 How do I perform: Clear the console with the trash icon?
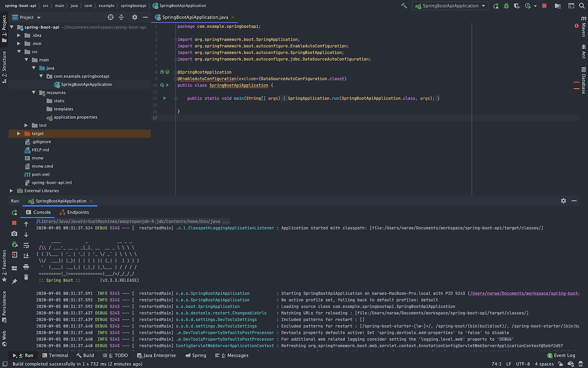(26, 277)
